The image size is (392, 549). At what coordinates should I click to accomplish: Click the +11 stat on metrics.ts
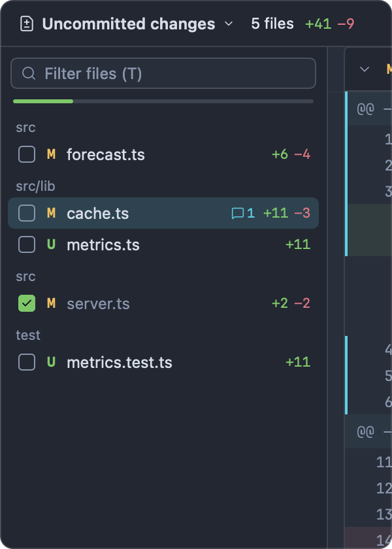(298, 244)
